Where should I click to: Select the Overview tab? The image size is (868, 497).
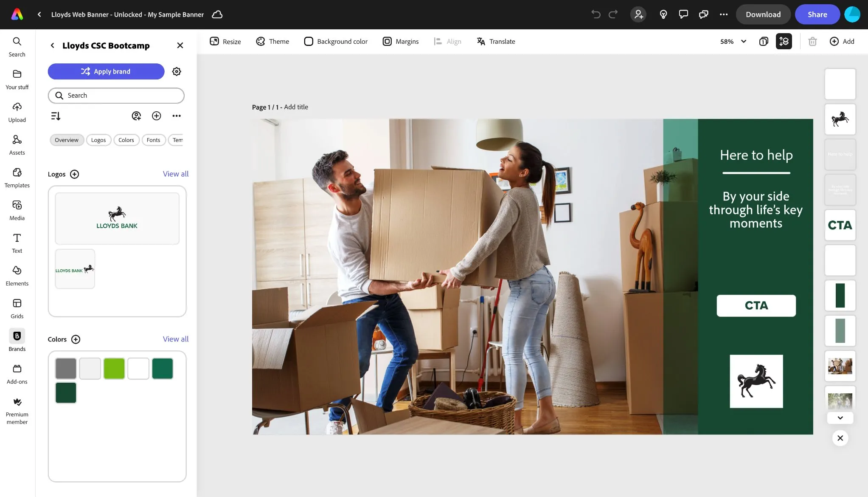(67, 140)
